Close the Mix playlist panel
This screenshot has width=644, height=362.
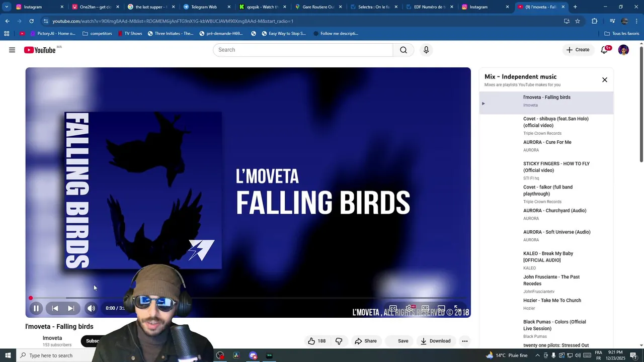click(605, 80)
